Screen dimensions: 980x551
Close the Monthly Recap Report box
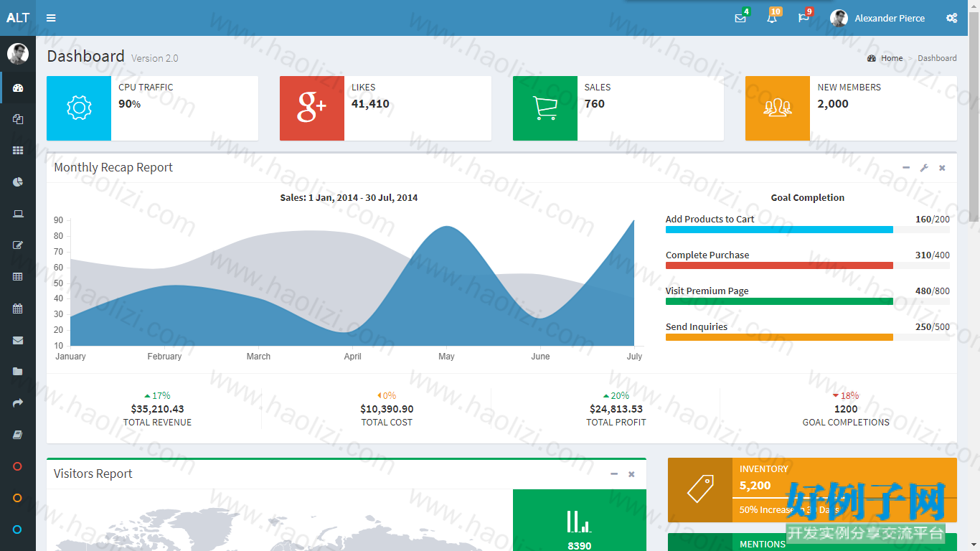[942, 168]
